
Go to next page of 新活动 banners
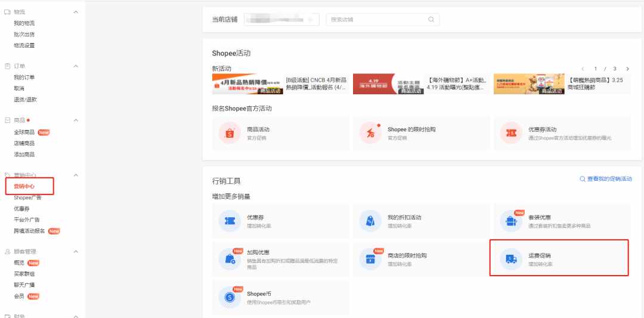pos(627,69)
